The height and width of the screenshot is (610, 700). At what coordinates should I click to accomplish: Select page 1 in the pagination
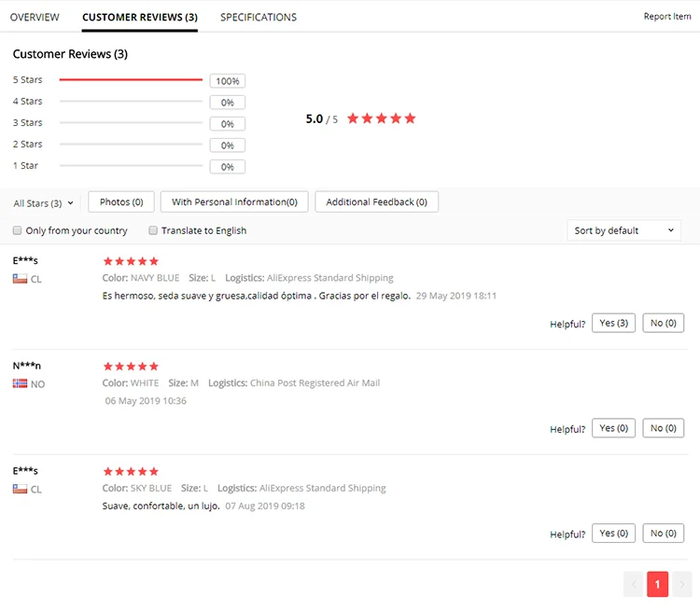pyautogui.click(x=658, y=584)
